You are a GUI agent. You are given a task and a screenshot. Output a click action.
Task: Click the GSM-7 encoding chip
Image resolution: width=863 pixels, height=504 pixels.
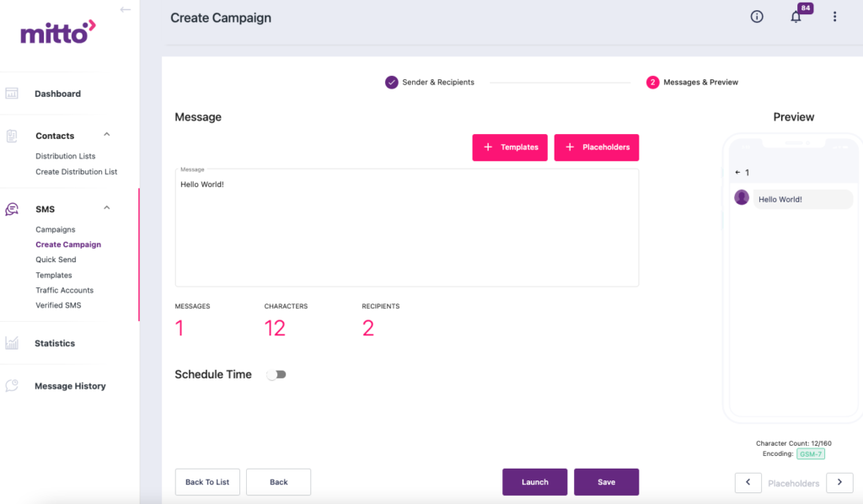tap(811, 453)
